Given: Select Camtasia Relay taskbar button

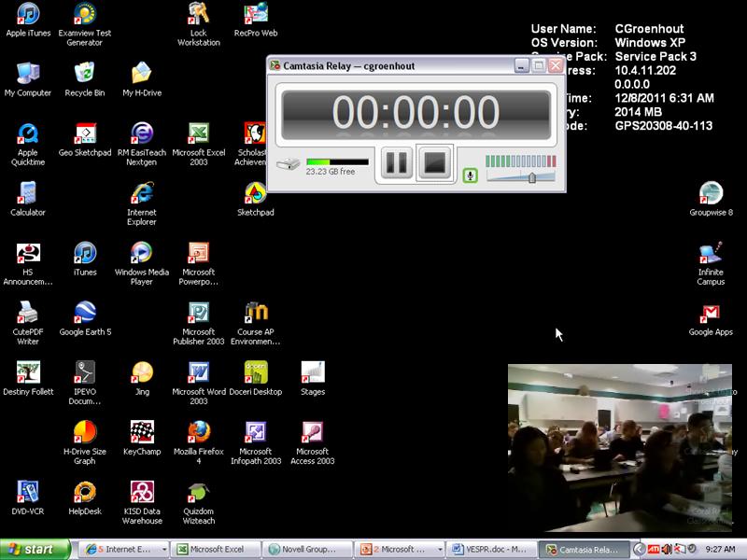Looking at the screenshot, I should click(x=585, y=550).
